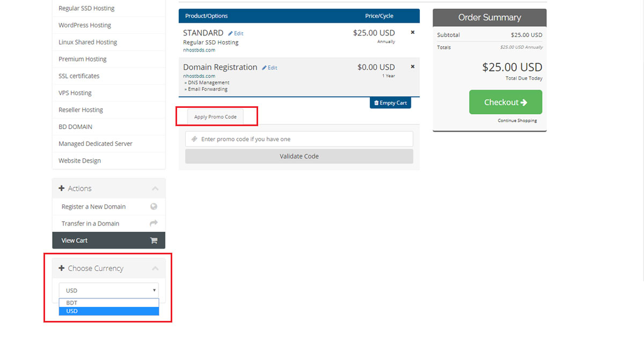Choose USD option in currency list

[x=109, y=311]
